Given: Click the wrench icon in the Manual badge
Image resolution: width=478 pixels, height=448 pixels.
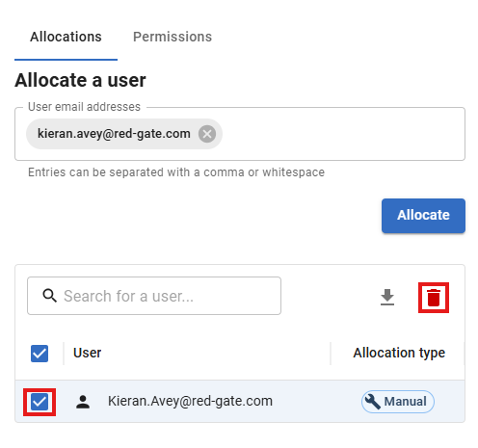Looking at the screenshot, I should point(373,402).
